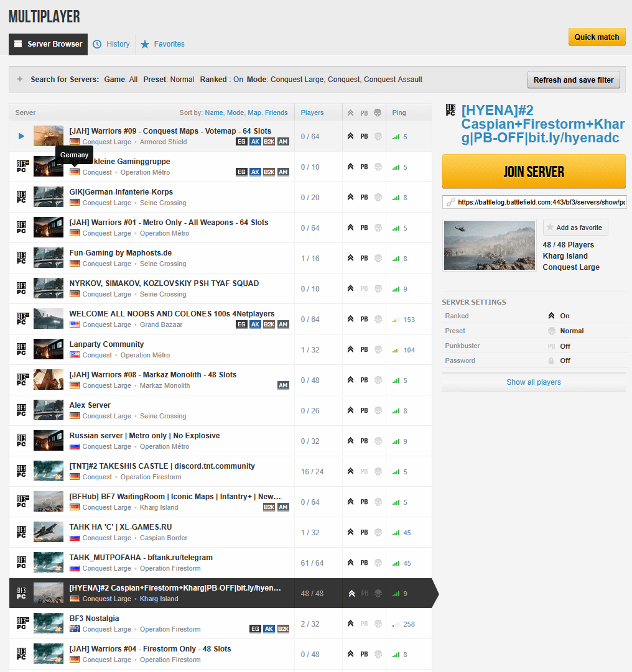The height and width of the screenshot is (672, 632).
Task: Click the PB icon on NYRKOV, SIMAKOV row
Action: [364, 288]
